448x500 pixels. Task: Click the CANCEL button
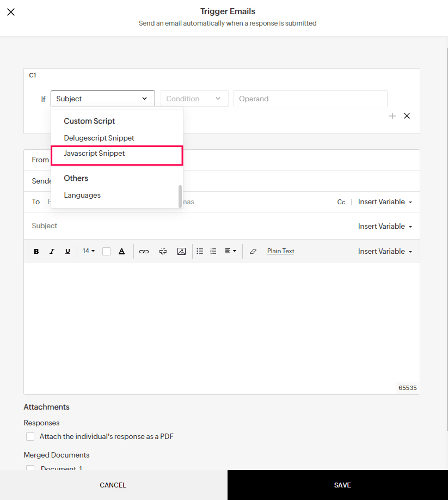pos(113,485)
